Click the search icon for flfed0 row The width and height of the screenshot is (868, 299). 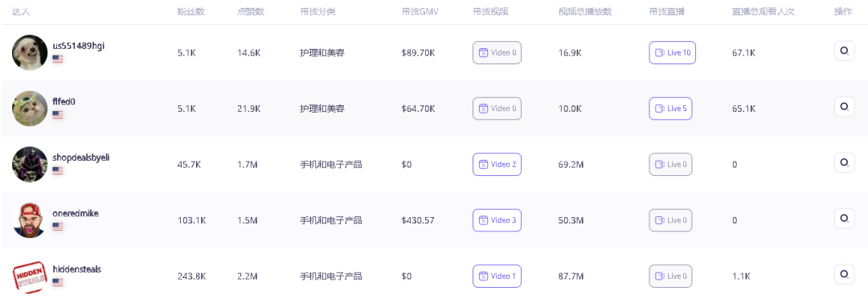tap(844, 106)
